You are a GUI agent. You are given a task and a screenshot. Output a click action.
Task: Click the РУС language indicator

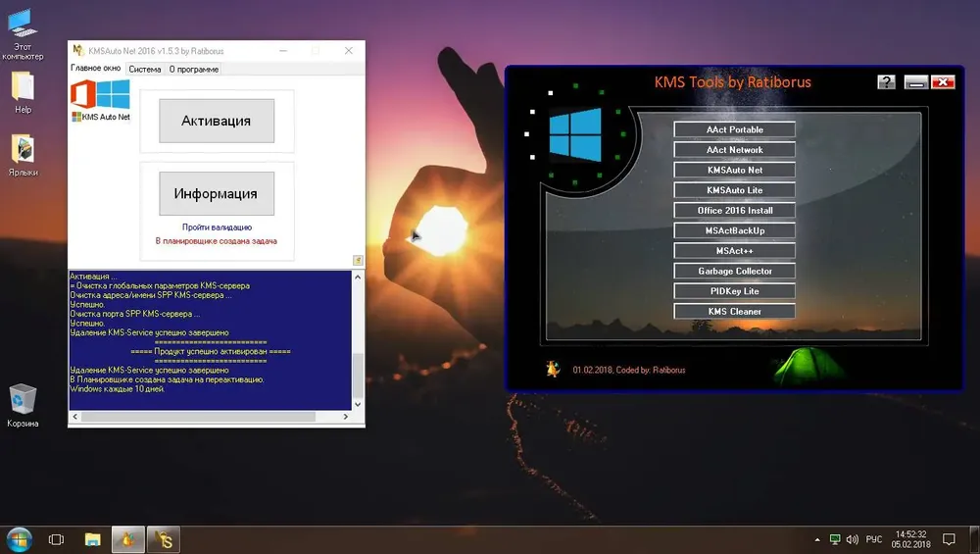(x=874, y=539)
